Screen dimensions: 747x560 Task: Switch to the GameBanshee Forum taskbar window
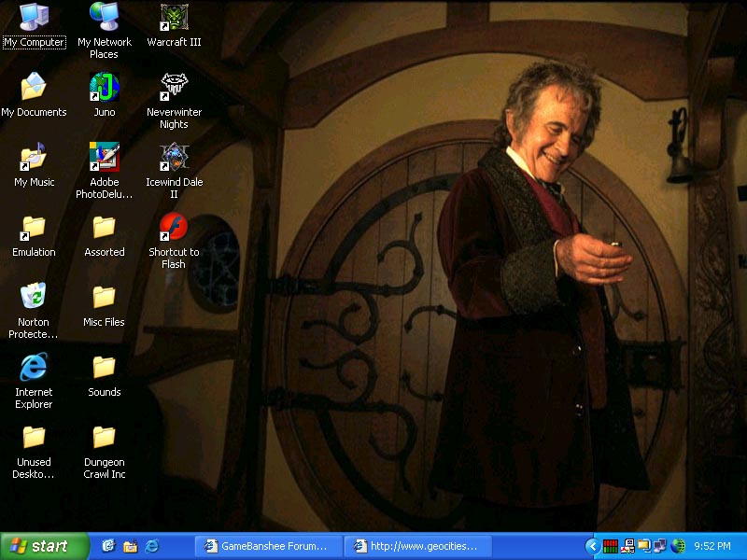[268, 546]
